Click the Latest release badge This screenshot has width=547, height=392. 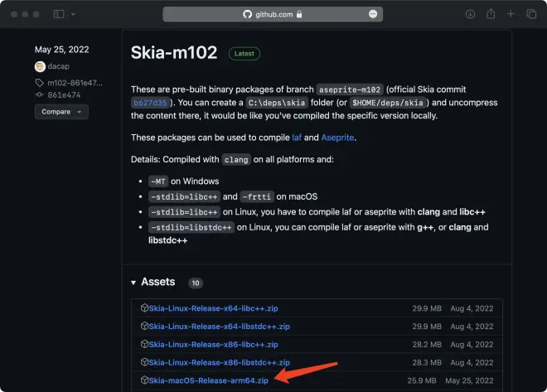[244, 53]
